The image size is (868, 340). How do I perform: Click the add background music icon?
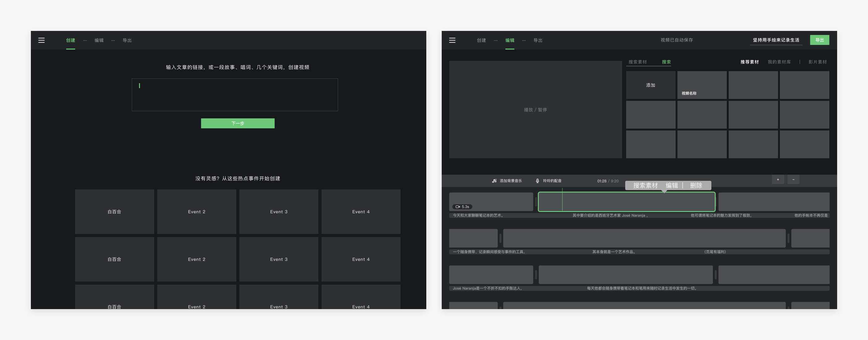[x=494, y=181]
